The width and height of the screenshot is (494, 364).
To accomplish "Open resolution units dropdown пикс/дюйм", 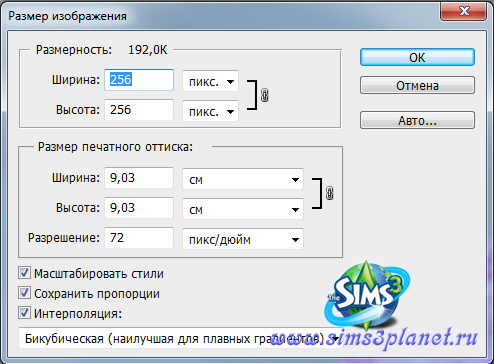I will click(x=243, y=239).
